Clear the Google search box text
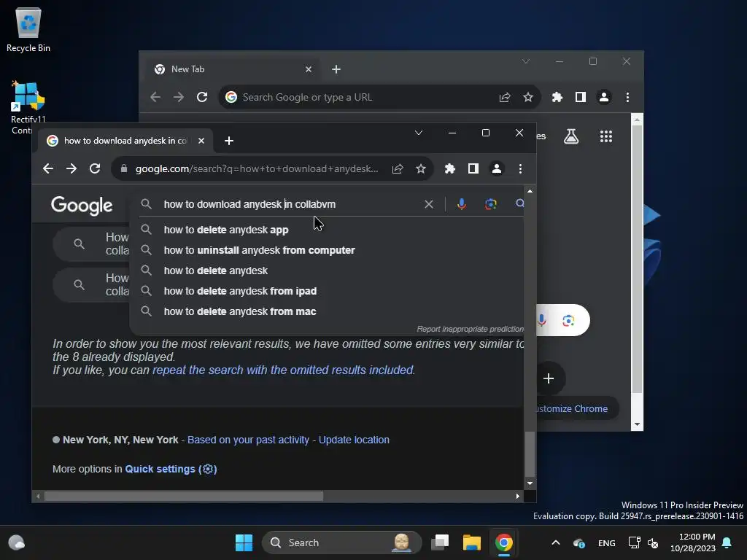Viewport: 747px width, 560px height. [429, 204]
